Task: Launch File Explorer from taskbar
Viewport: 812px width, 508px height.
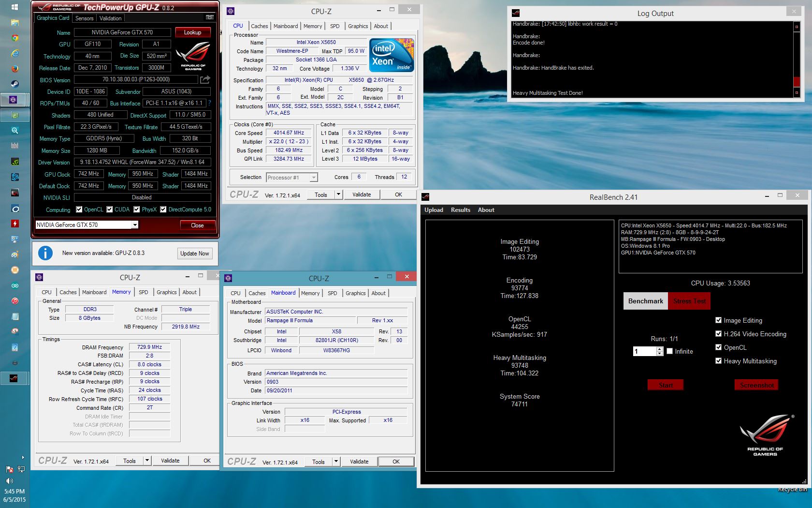Action: pos(14,22)
